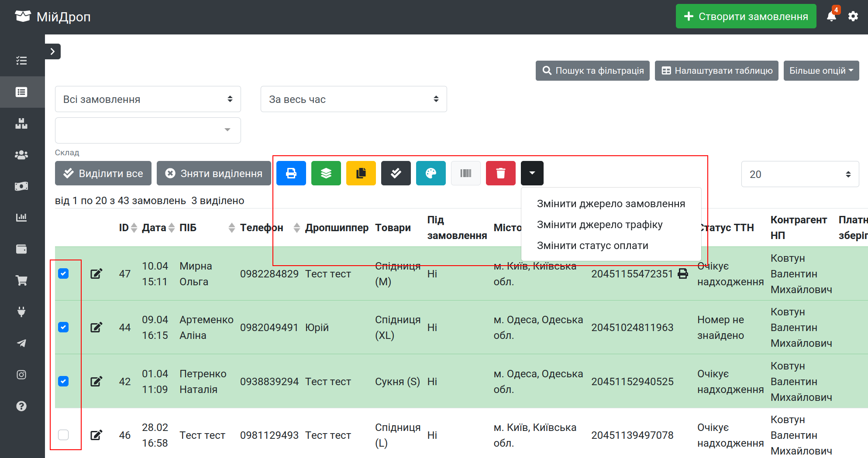Open the 'Всі замовлення' dropdown
The height and width of the screenshot is (458, 868).
tap(148, 99)
